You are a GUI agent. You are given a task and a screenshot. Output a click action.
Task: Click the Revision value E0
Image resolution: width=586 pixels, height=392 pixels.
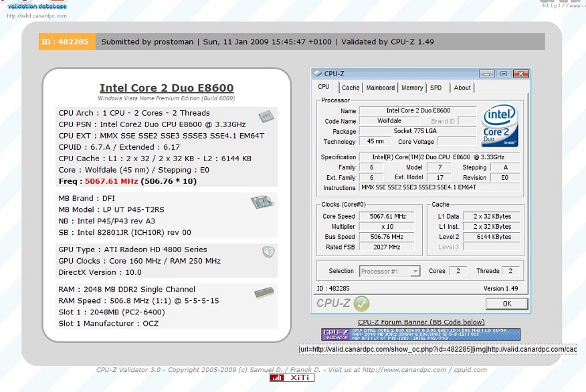coord(505,177)
